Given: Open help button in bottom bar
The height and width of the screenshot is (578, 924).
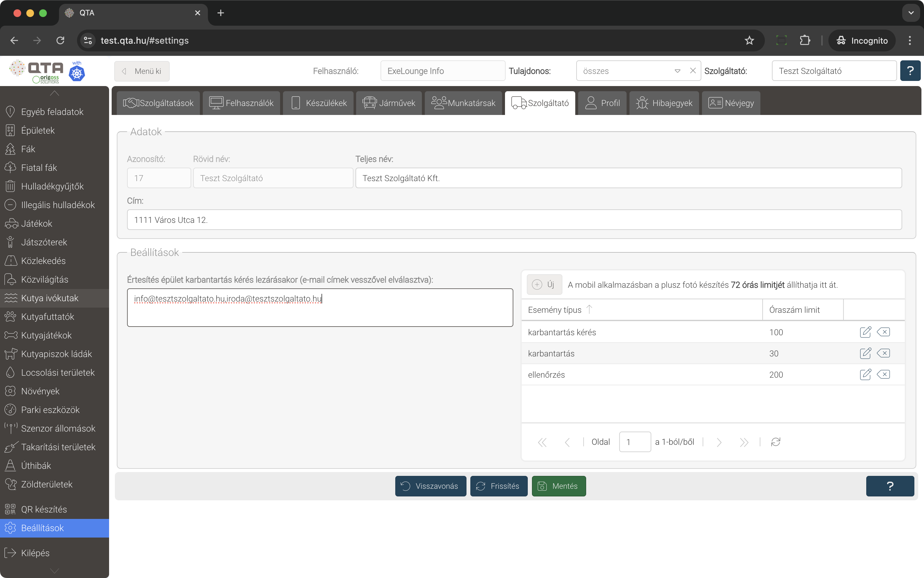Looking at the screenshot, I should [x=890, y=486].
